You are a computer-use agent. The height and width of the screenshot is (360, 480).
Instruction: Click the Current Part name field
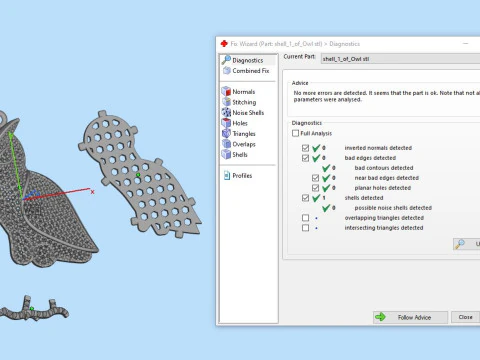click(400, 59)
